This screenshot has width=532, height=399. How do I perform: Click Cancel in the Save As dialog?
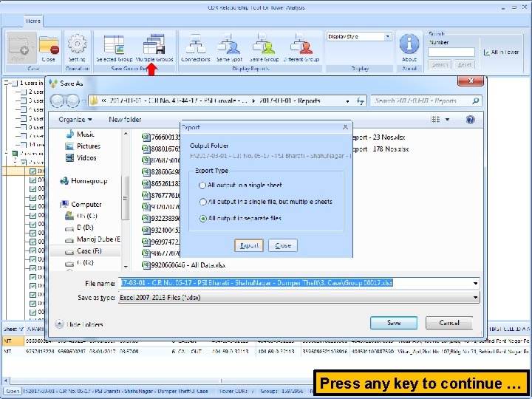click(449, 323)
